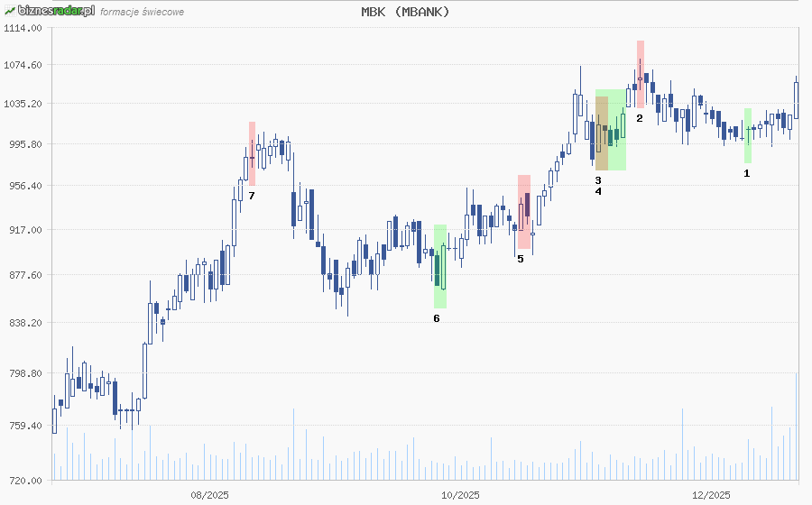Select candlestick formation marker number 7
Image resolution: width=812 pixels, height=505 pixels.
coord(252,195)
